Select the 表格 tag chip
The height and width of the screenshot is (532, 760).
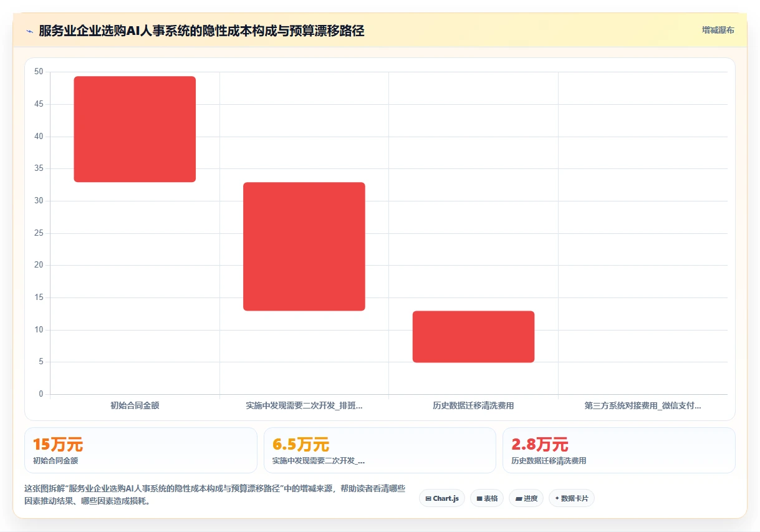coord(487,498)
